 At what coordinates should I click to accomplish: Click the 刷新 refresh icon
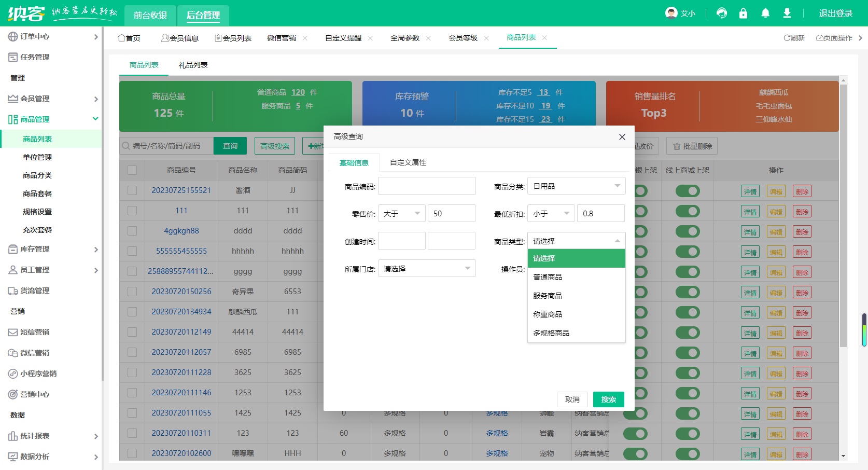click(787, 38)
